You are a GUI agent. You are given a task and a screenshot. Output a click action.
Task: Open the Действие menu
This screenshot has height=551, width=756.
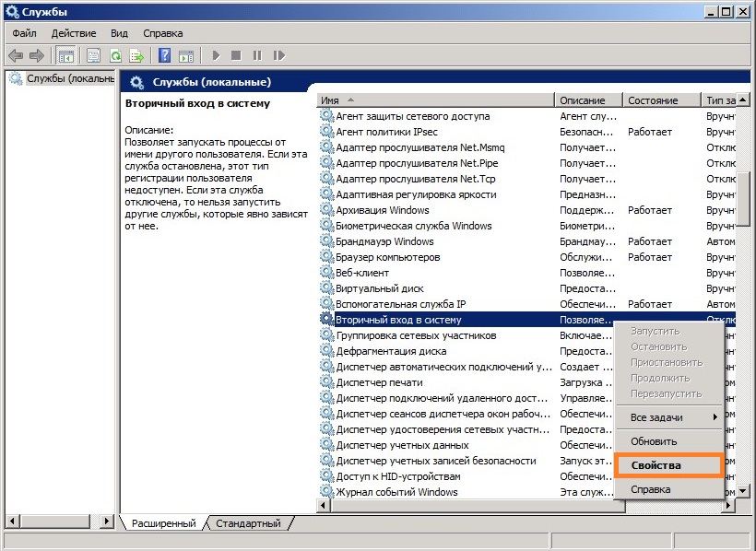[73, 33]
